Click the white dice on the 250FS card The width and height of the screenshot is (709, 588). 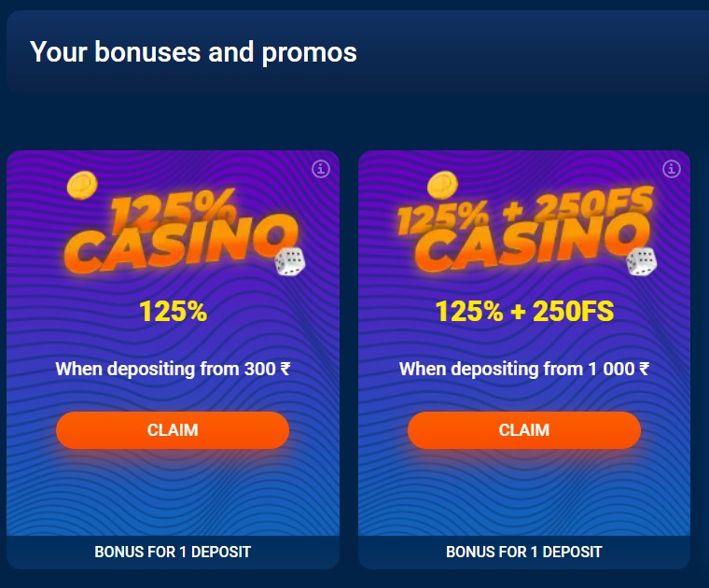641,261
